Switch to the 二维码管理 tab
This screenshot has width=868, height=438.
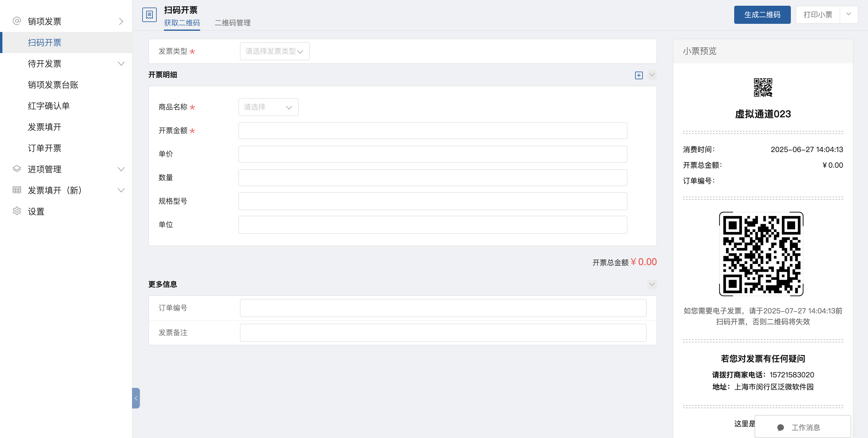(x=232, y=23)
